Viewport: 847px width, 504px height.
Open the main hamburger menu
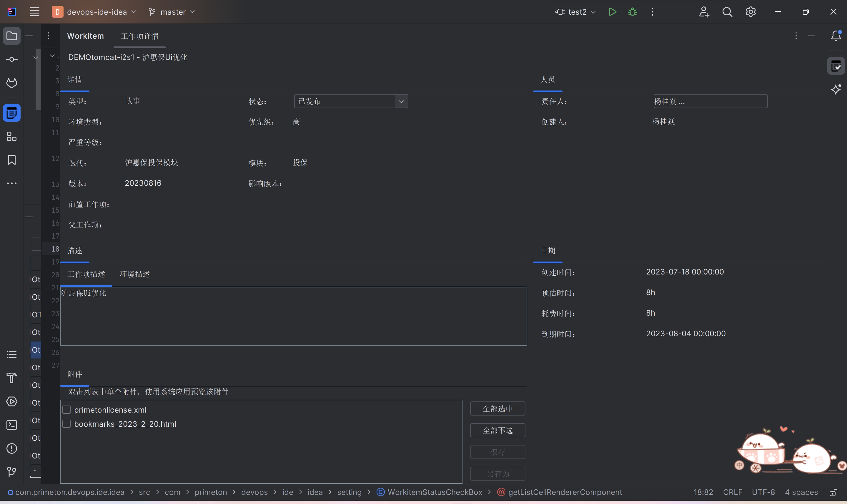(x=34, y=11)
